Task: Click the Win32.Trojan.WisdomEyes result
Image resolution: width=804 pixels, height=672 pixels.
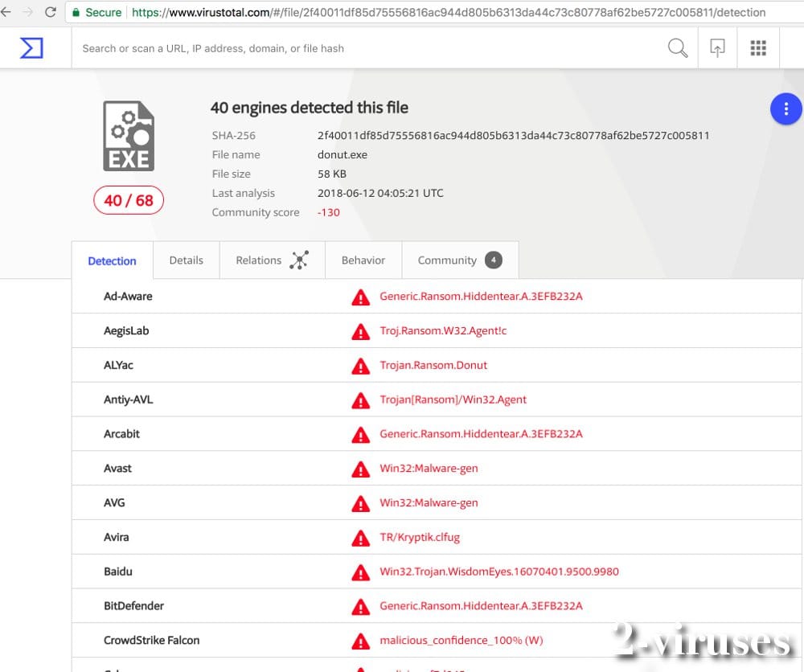Action: point(499,571)
